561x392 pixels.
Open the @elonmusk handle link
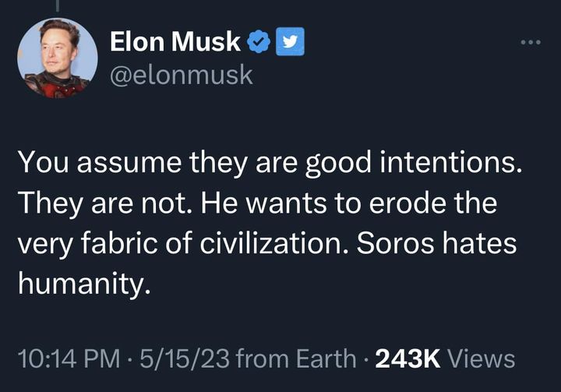182,75
